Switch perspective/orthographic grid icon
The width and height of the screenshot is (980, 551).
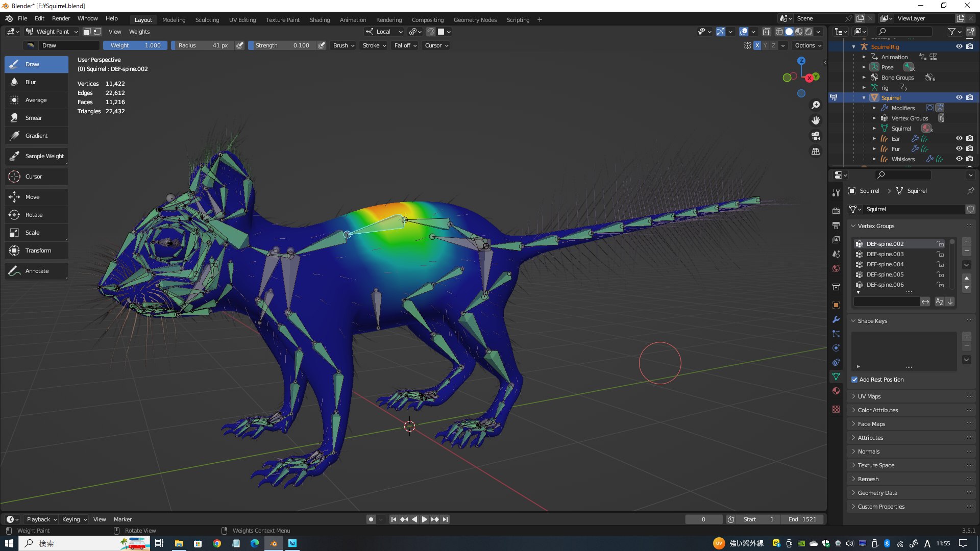pyautogui.click(x=816, y=152)
